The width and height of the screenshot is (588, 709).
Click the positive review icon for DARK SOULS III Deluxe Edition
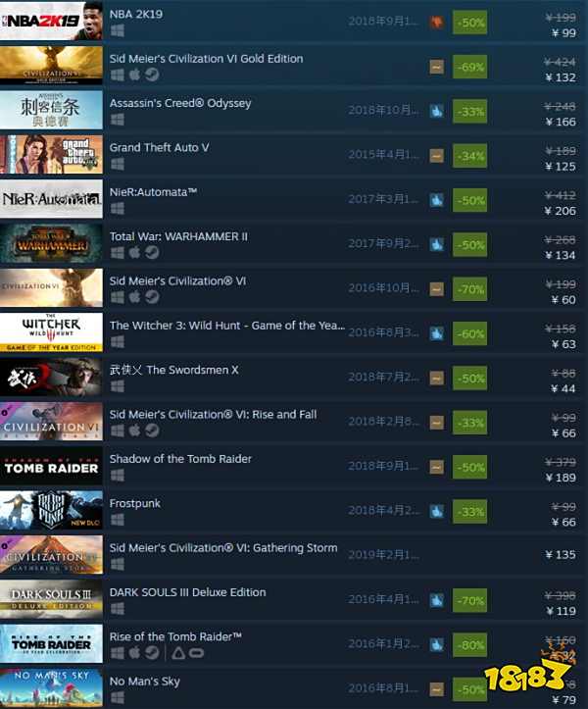coord(436,600)
